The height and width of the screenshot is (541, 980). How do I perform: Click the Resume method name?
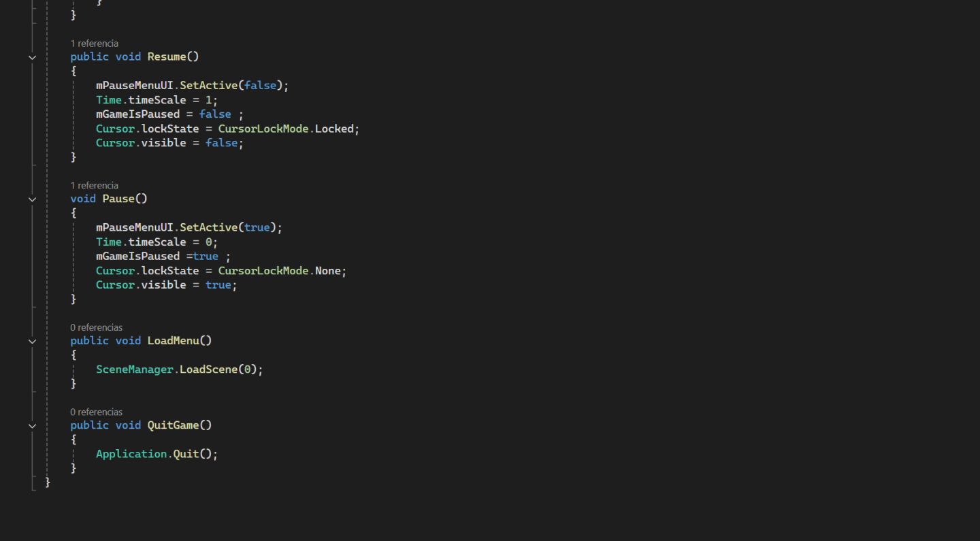click(167, 56)
